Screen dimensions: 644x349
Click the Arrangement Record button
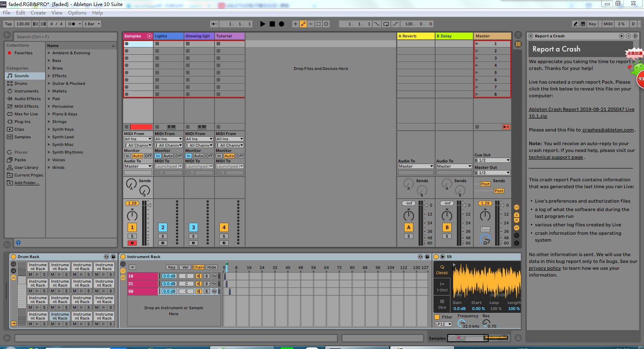(282, 24)
